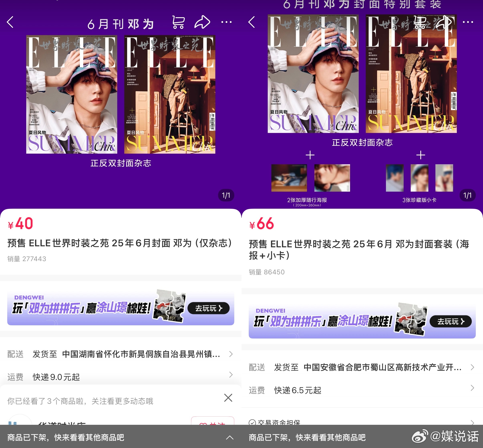Image resolution: width=483 pixels, height=448 pixels.
Task: Expand the 交易资金担保 row chevron
Action: [472, 423]
